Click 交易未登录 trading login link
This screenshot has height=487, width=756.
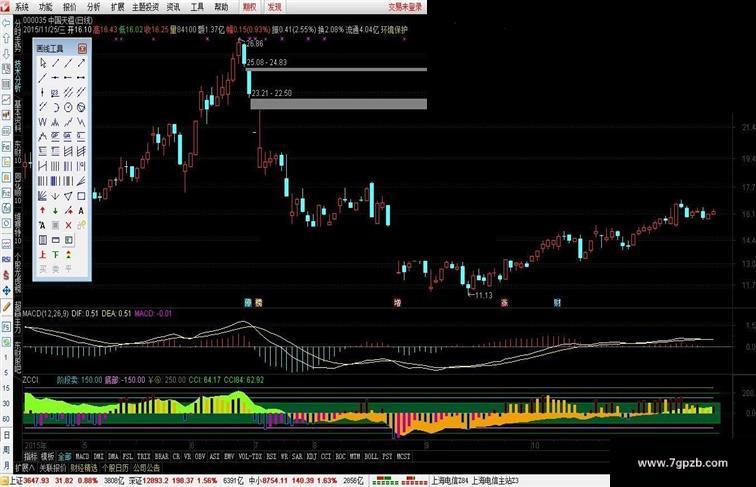(x=405, y=7)
